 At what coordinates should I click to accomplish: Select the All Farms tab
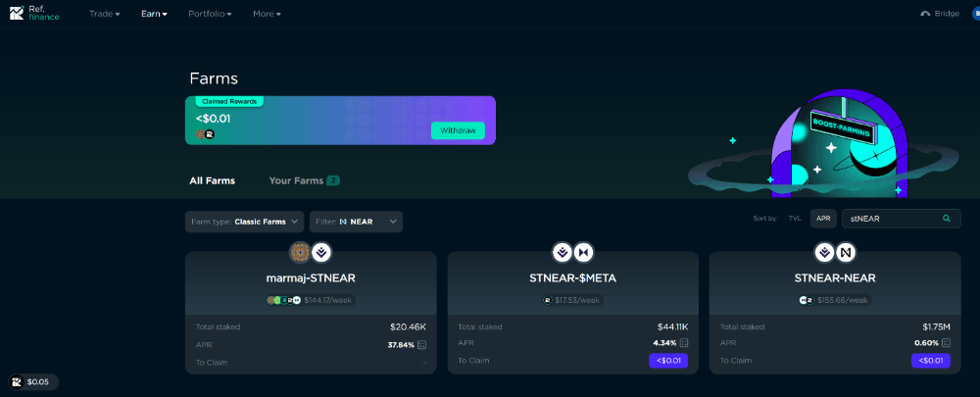click(213, 180)
